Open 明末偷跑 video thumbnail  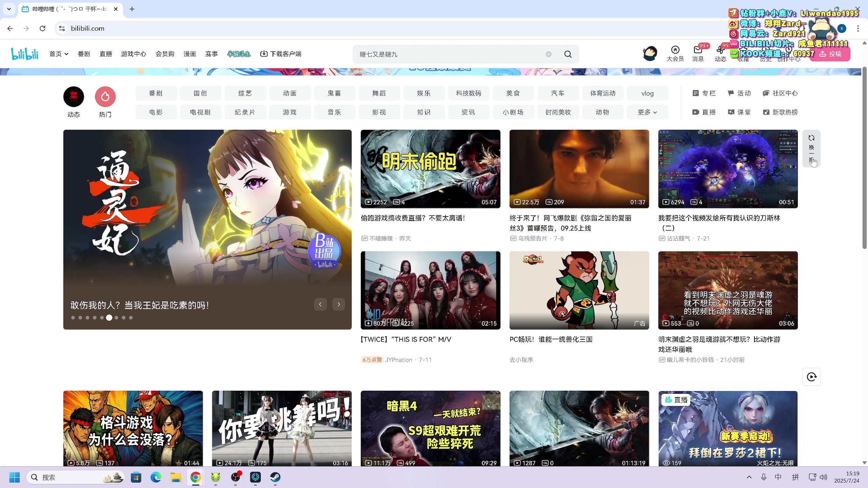(x=430, y=169)
